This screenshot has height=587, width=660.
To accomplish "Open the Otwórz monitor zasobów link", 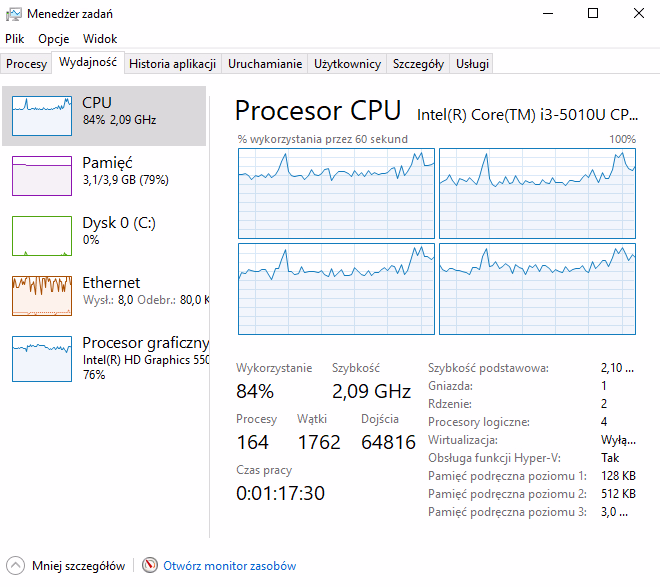I will pos(229,566).
